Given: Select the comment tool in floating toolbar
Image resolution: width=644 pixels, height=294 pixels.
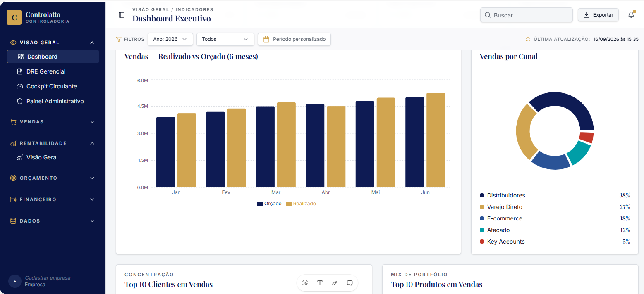Looking at the screenshot, I should [x=350, y=283].
